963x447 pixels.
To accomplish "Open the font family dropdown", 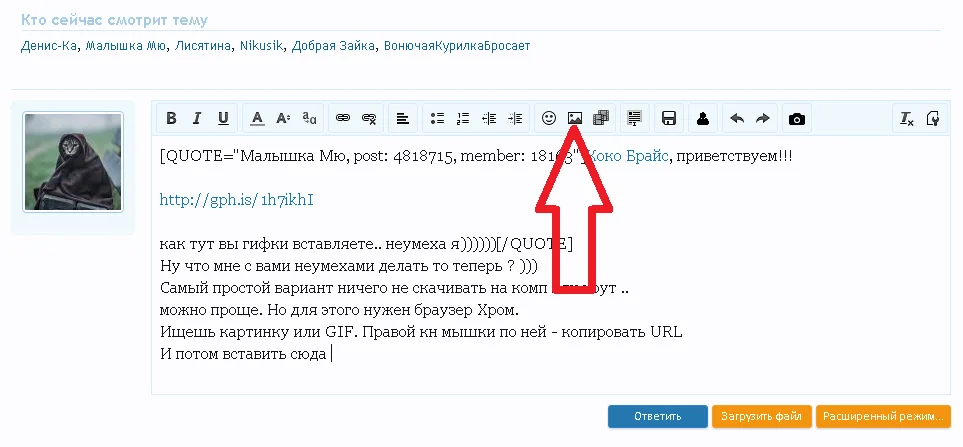I will tap(310, 119).
